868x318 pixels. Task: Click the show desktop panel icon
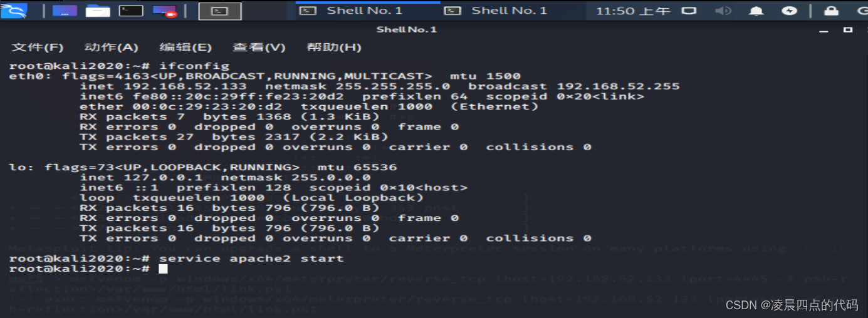(65, 11)
